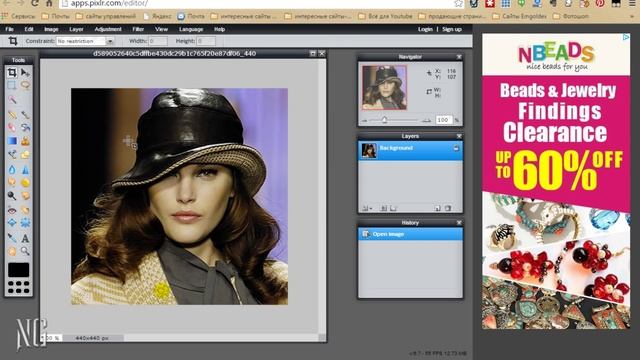This screenshot has height=360, width=640.
Task: Select the Type text tool
Action: [25, 238]
